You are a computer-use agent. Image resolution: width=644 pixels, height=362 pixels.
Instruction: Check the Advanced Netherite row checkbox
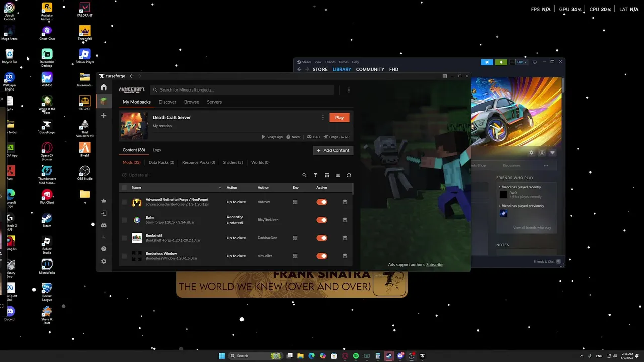[x=124, y=202]
